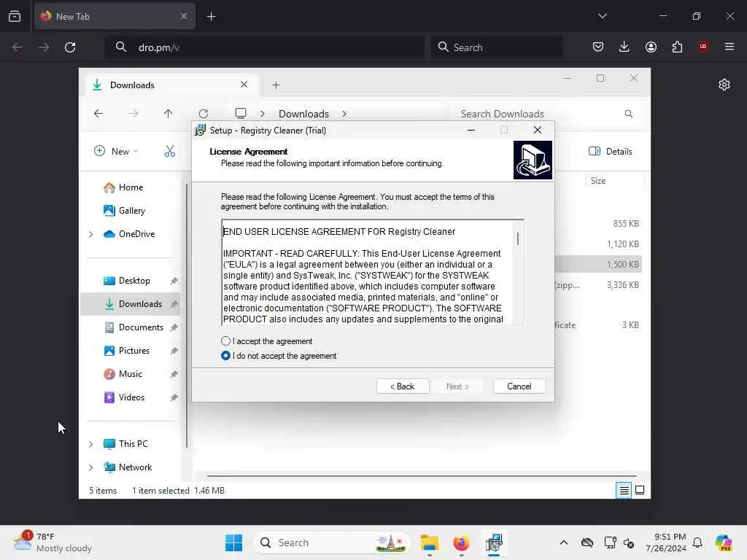Screen dimensions: 747x560
Task: Click the browser Search box
Action: (x=497, y=47)
